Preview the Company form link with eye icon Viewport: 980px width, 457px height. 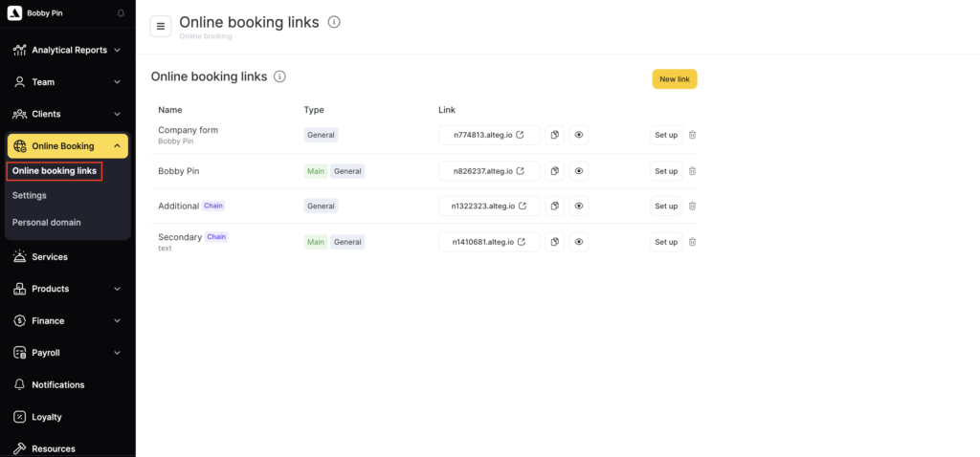pos(579,135)
